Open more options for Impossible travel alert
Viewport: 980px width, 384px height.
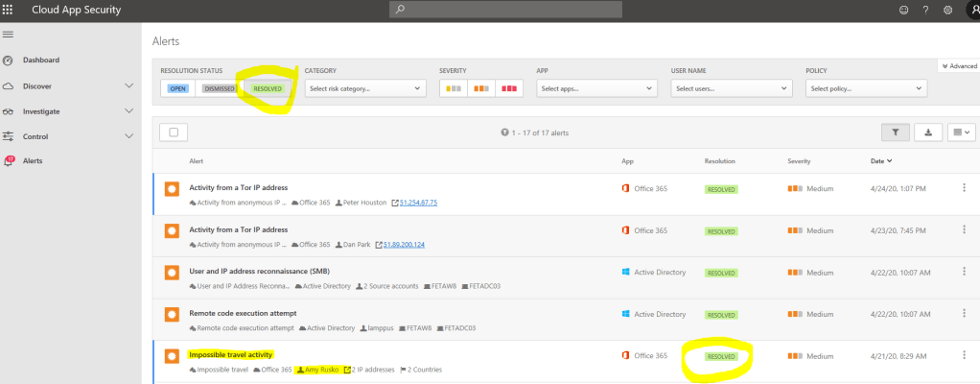(964, 355)
